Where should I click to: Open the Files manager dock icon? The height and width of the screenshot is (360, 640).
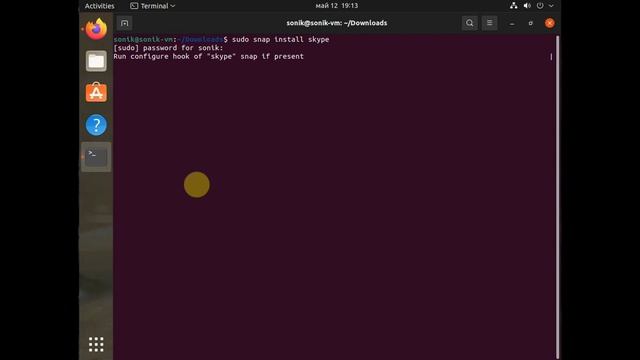96,61
